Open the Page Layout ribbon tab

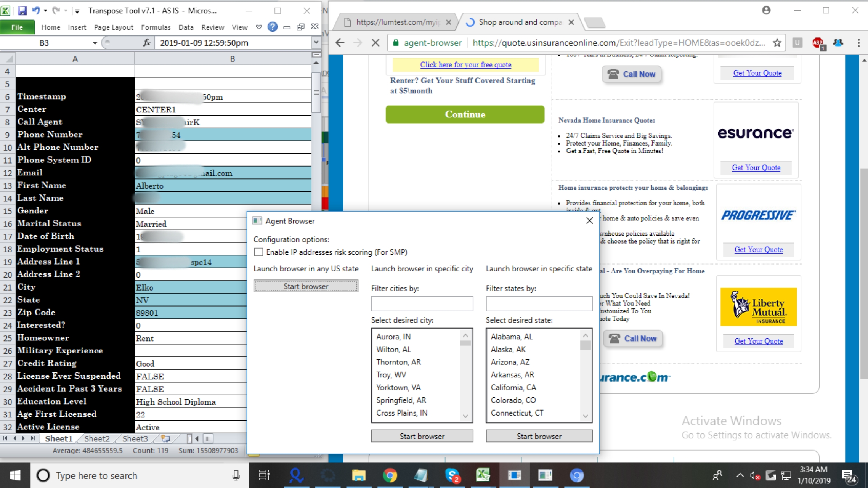(113, 27)
